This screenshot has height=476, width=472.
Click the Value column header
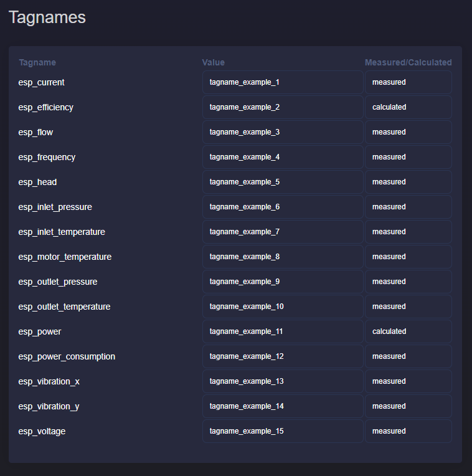(214, 62)
